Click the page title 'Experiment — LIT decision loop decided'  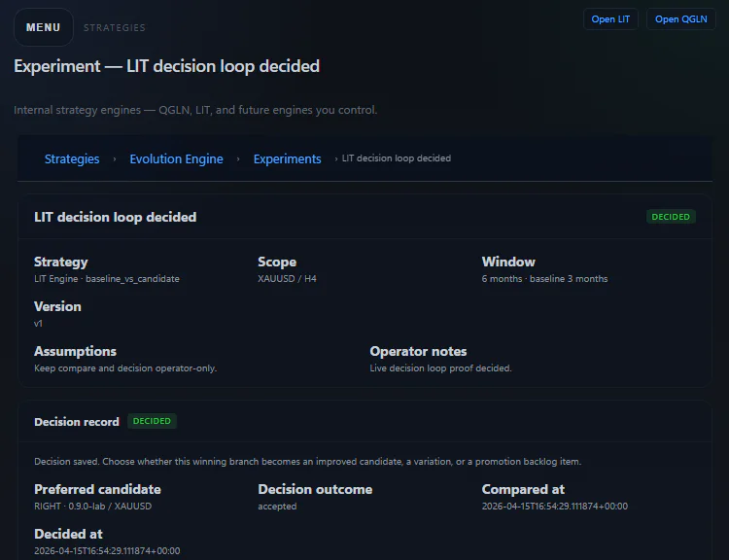166,66
